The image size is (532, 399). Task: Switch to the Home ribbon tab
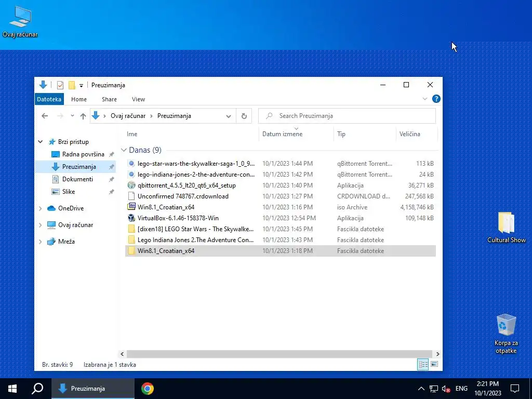tap(79, 99)
